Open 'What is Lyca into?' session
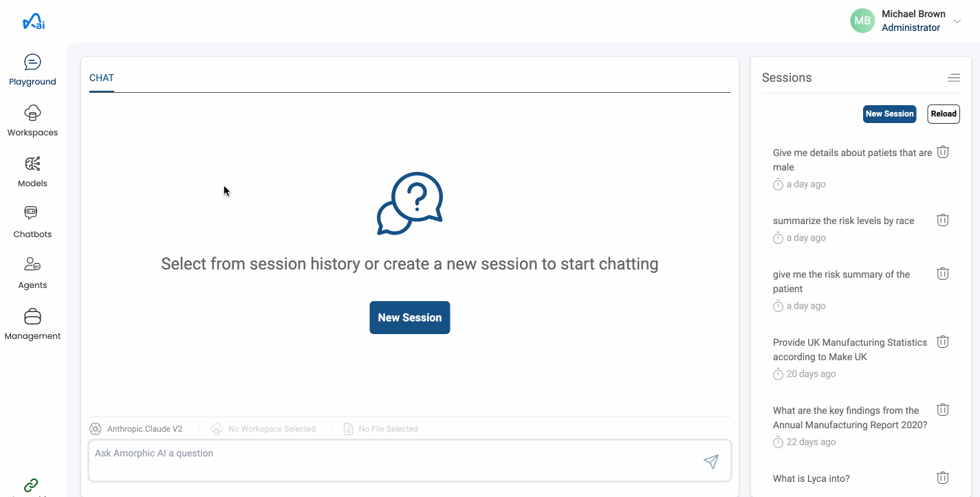The width and height of the screenshot is (980, 497). (x=811, y=478)
